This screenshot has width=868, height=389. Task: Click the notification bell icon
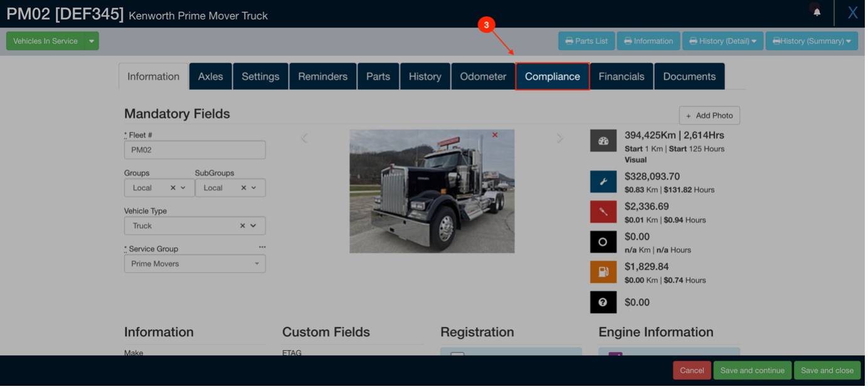[x=817, y=12]
